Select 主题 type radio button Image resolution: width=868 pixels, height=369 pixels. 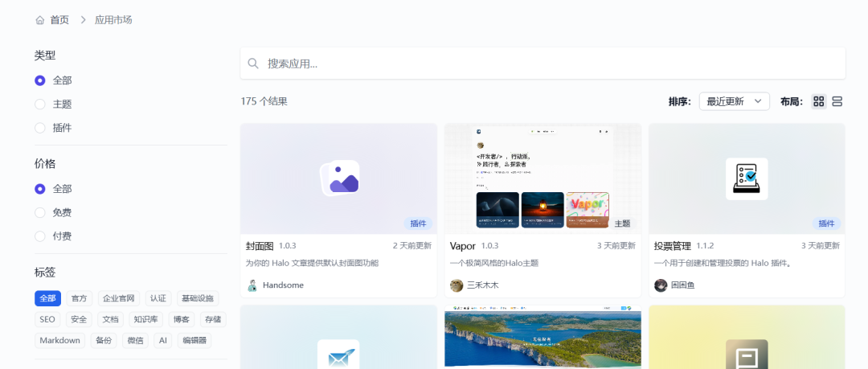pos(40,105)
